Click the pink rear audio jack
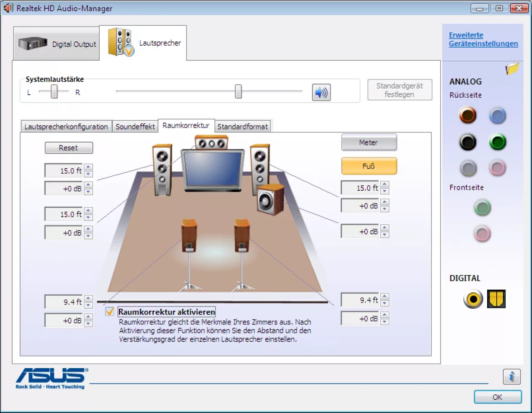This screenshot has height=413, width=532. [x=498, y=168]
